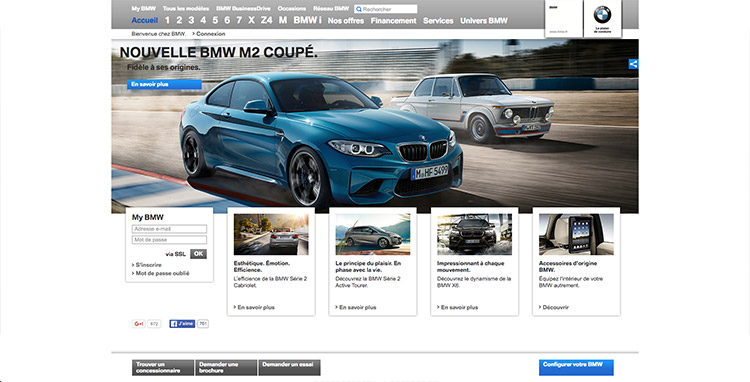750x382 pixels.
Task: Click Demander un essai button
Action: click(x=289, y=368)
